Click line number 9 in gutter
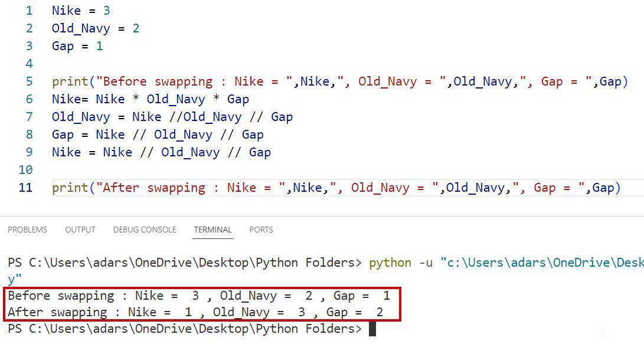The width and height of the screenshot is (644, 344). click(29, 152)
